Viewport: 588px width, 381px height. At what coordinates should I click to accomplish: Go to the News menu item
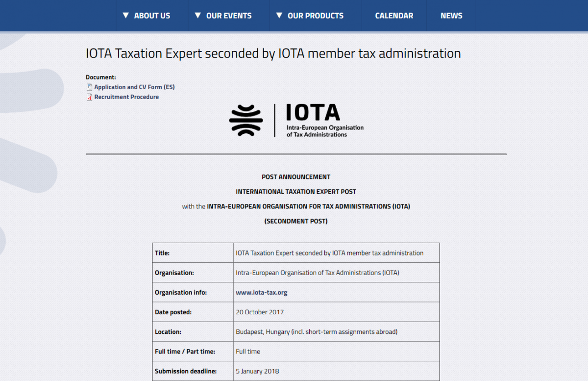tap(451, 16)
